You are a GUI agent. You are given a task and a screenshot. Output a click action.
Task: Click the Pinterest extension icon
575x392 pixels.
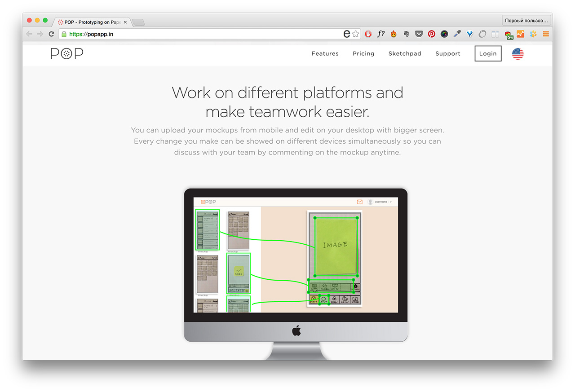pyautogui.click(x=431, y=34)
